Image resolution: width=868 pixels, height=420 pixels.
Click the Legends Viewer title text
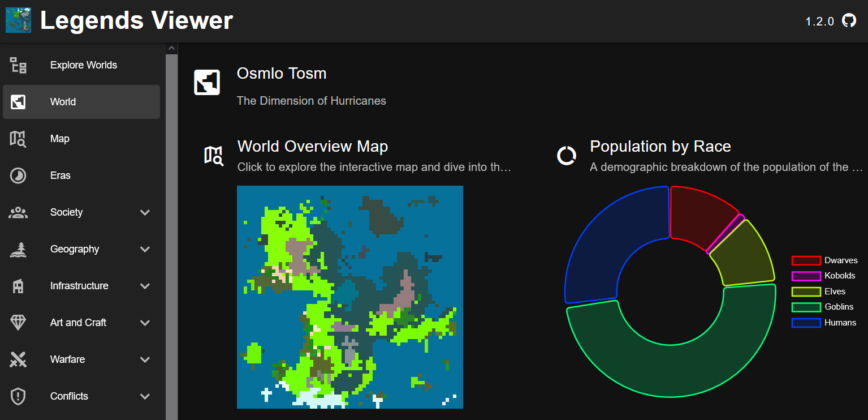point(136,21)
